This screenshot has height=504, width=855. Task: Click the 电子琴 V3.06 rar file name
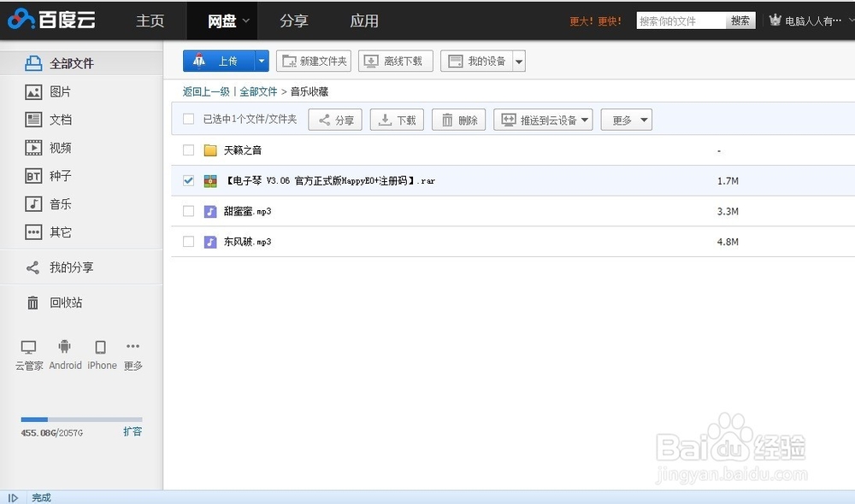click(330, 181)
